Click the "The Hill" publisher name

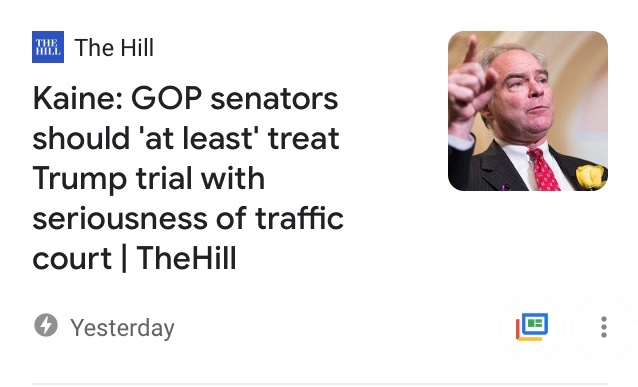coord(114,48)
